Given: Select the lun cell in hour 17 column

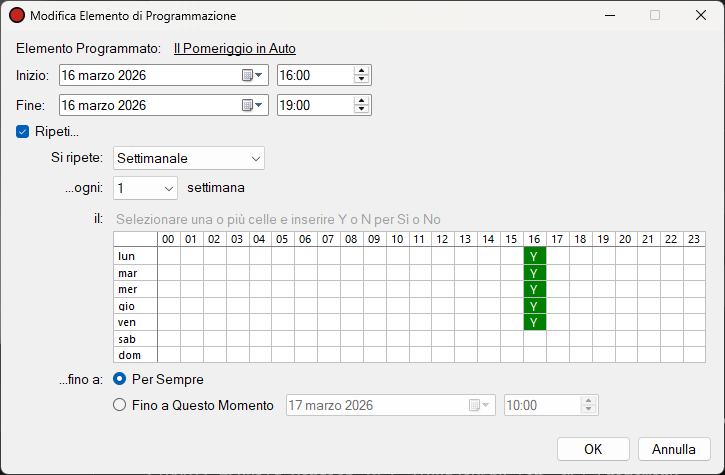Looking at the screenshot, I should point(558,256).
